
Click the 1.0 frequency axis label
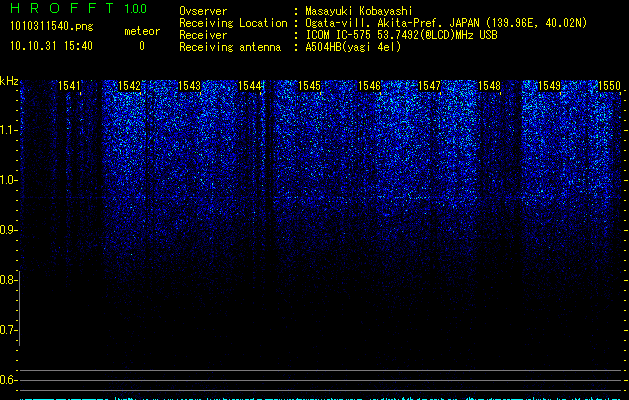(8, 180)
